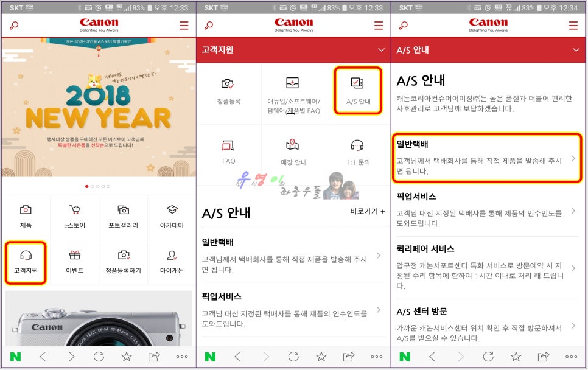Tap the search icon in left phone screen
Image resolution: width=588 pixels, height=370 pixels.
[x=14, y=26]
